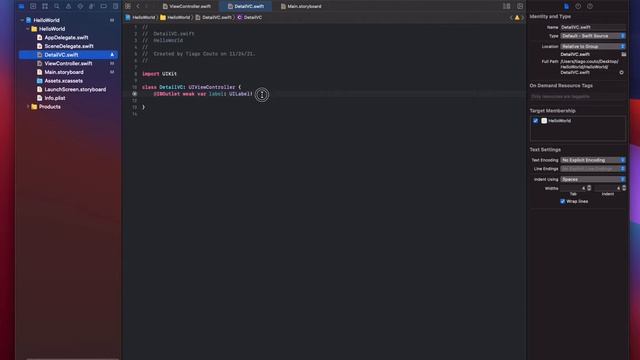Show the File inspector
Image resolution: width=640 pixels, height=360 pixels.
(x=567, y=7)
